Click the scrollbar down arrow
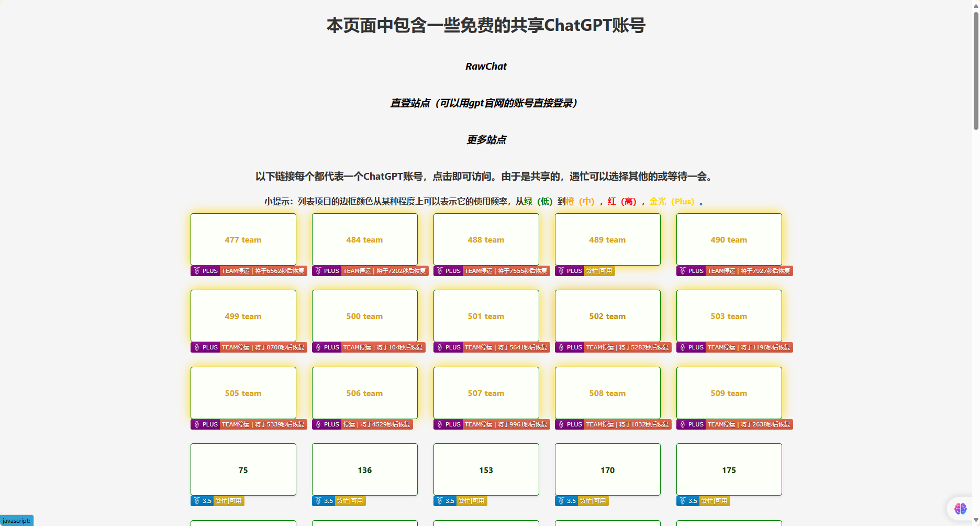 (976, 520)
